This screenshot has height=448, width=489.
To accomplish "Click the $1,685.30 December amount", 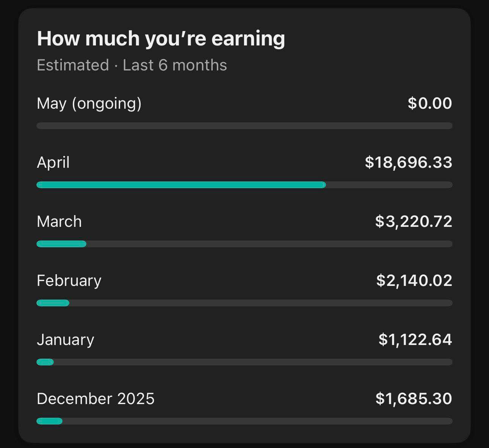I will tap(414, 399).
